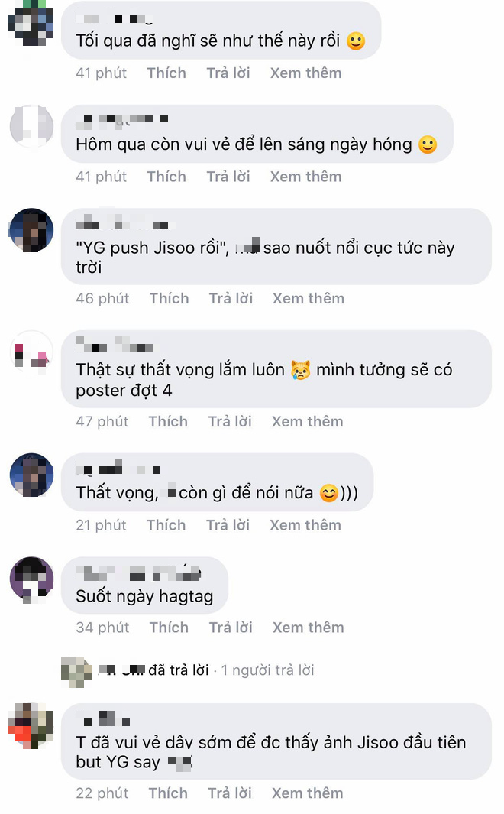
Task: Click avatar next to 'Suốt ngày hagtag' comment
Action: 31,579
